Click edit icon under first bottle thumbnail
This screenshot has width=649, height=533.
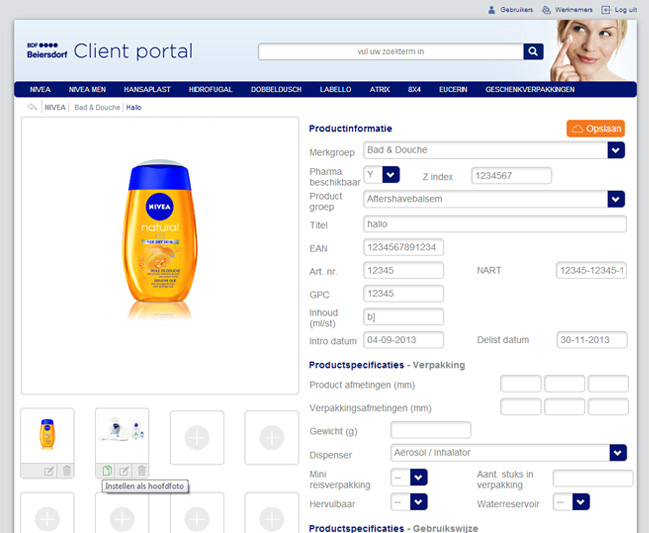[x=49, y=471]
